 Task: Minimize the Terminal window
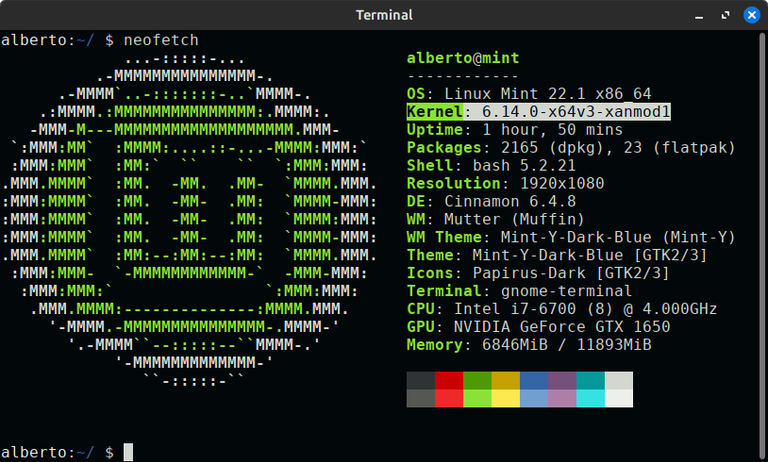(x=699, y=16)
